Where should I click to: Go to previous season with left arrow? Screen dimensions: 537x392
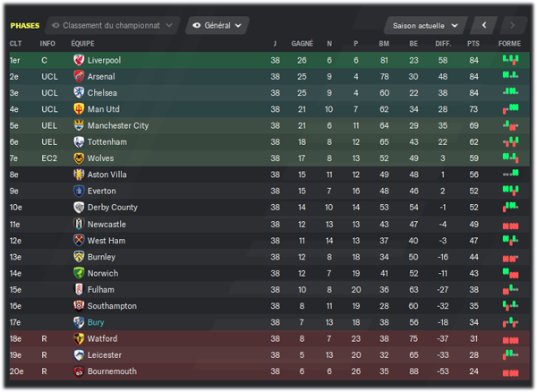[484, 25]
